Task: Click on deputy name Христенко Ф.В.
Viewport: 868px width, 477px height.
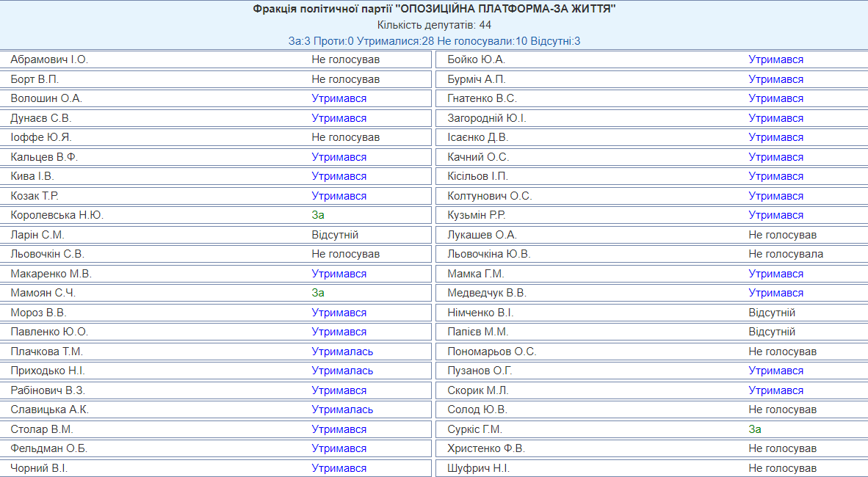Action: (x=486, y=448)
